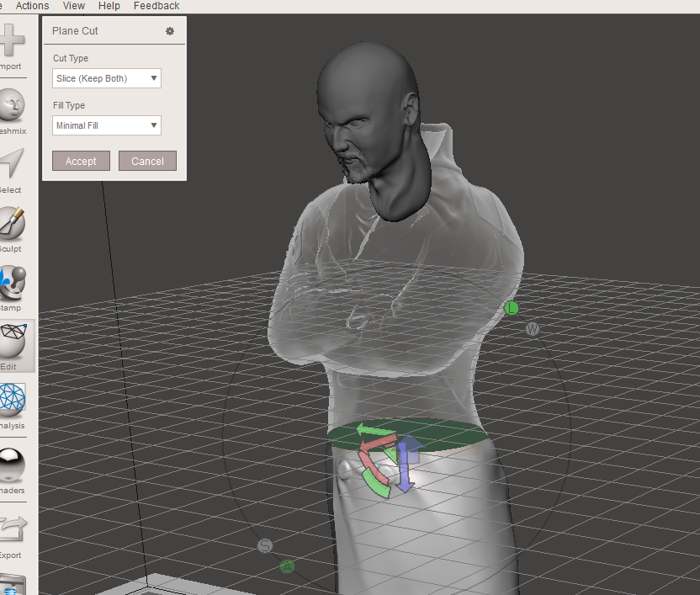Click the dark green cutting plane disc
700x595 pixels.
point(447,433)
